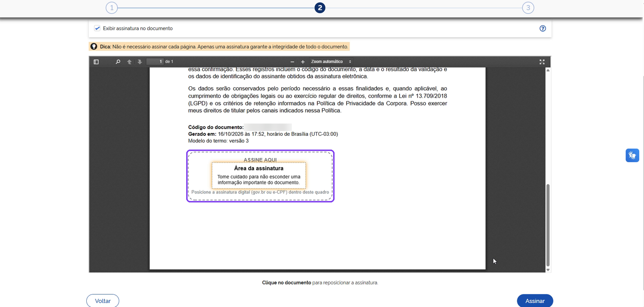Go to step 1 in the progress stepper

click(x=111, y=8)
